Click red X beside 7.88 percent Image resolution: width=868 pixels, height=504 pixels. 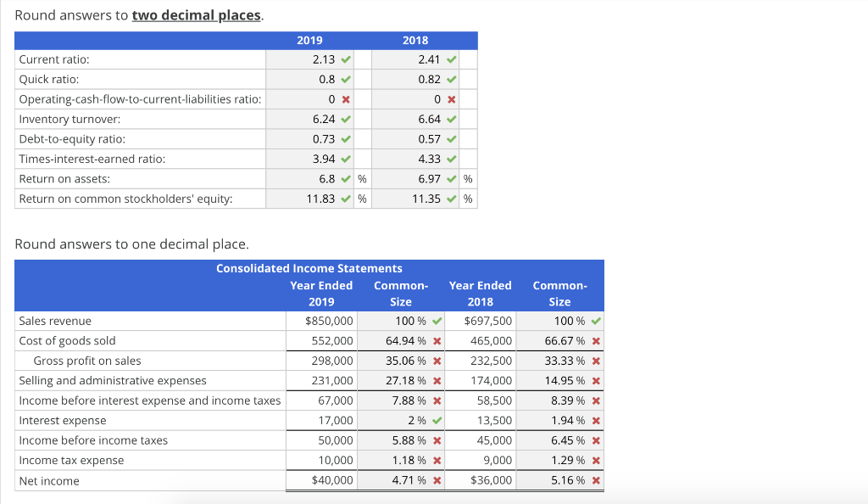click(437, 401)
